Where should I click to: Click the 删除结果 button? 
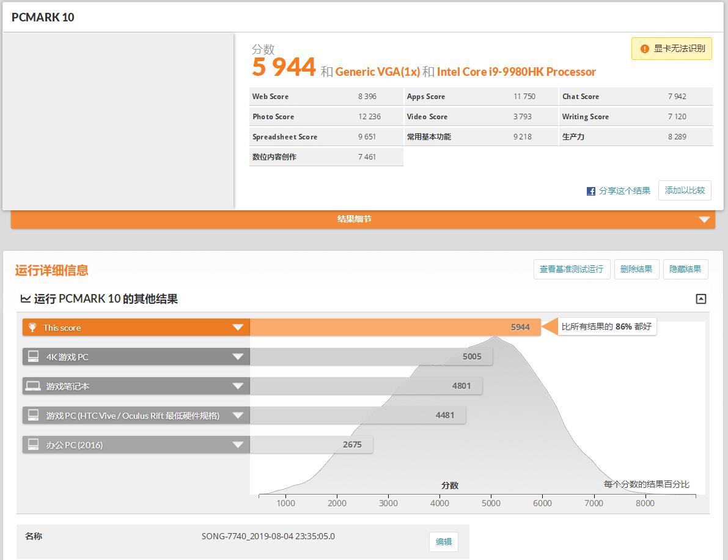pyautogui.click(x=636, y=269)
